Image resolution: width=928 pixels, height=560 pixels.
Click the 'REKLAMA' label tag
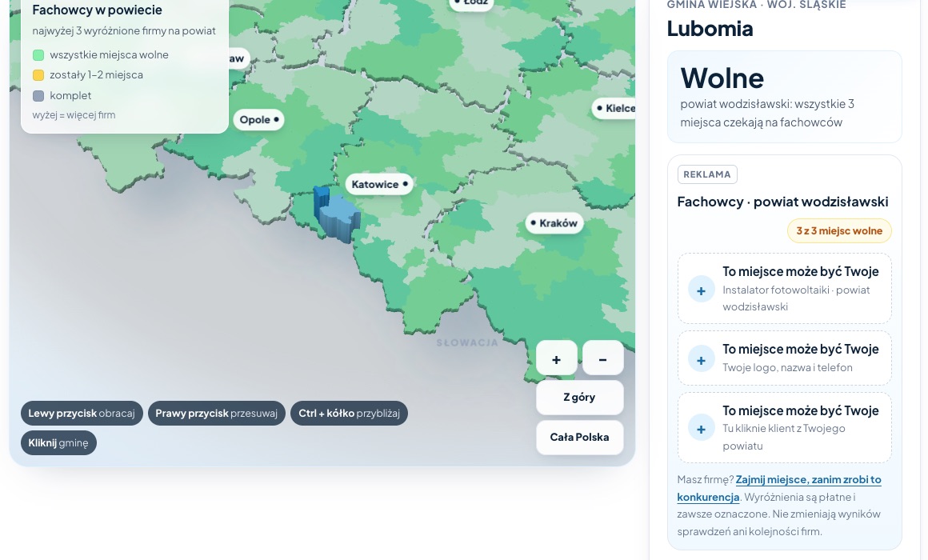click(707, 174)
